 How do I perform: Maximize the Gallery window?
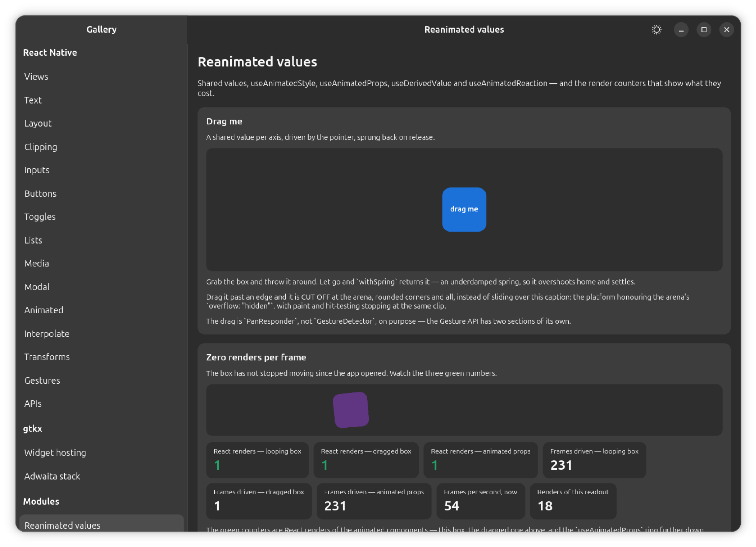click(704, 30)
